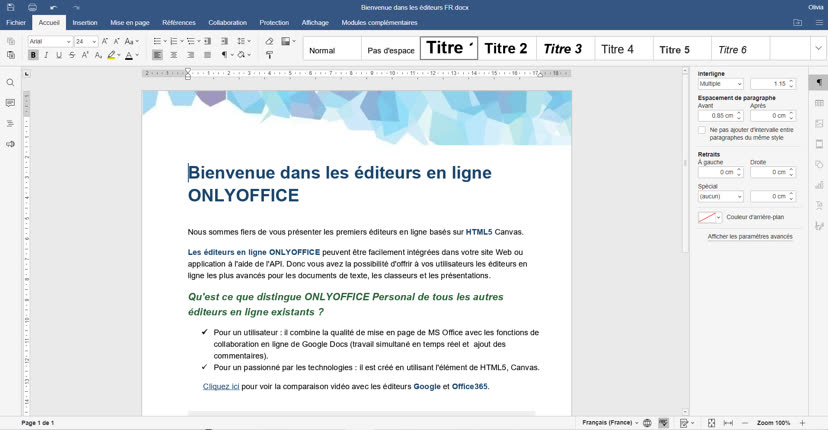Switch to the Insertion tab

pos(85,23)
